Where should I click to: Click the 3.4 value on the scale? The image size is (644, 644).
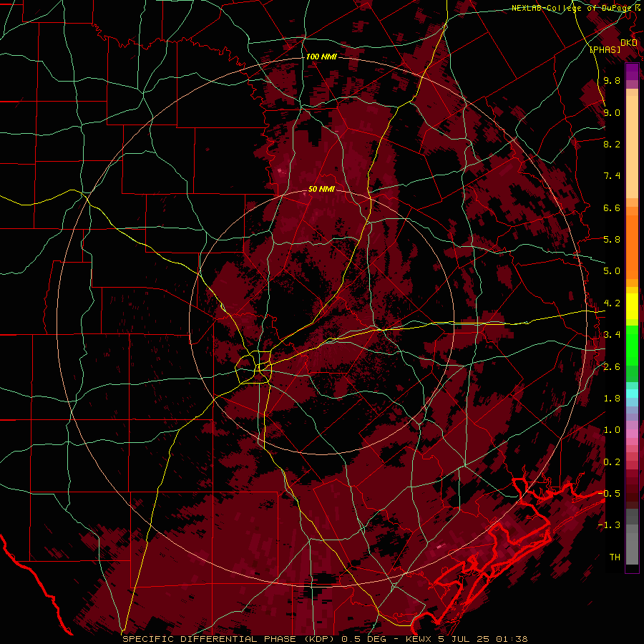tap(612, 335)
